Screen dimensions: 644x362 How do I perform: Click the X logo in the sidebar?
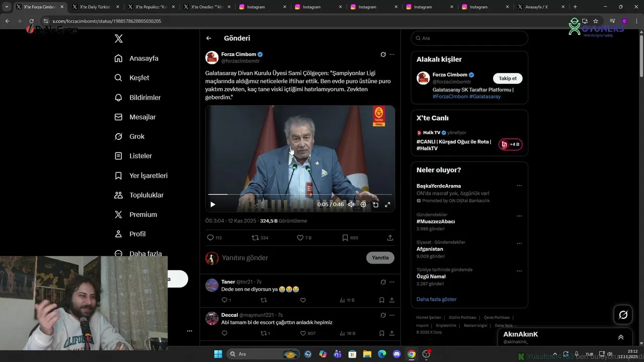coord(118,39)
